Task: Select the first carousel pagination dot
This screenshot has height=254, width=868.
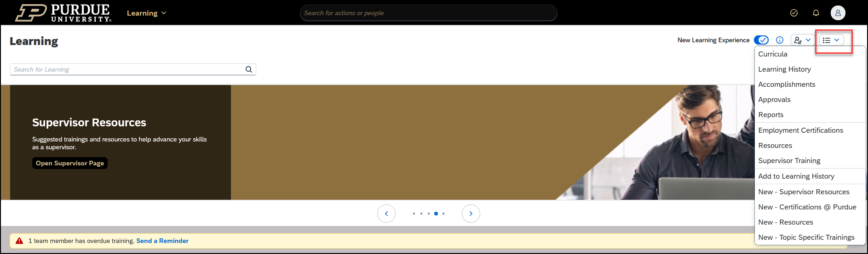Action: (414, 214)
